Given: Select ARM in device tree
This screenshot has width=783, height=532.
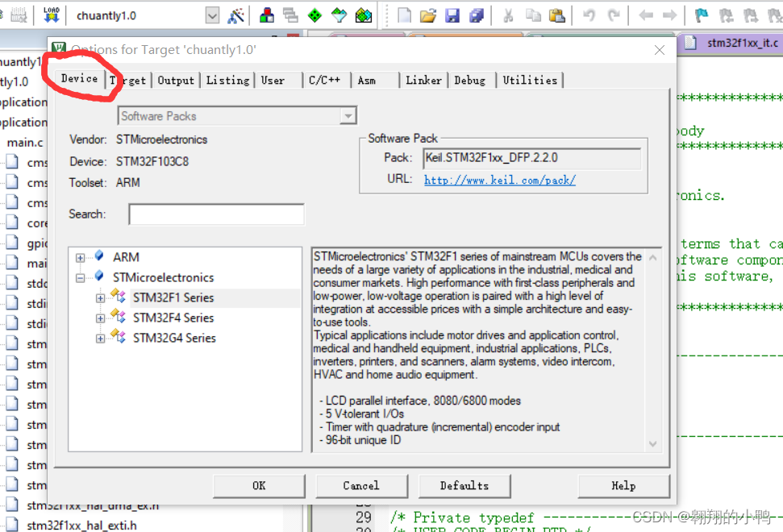Looking at the screenshot, I should 126,257.
